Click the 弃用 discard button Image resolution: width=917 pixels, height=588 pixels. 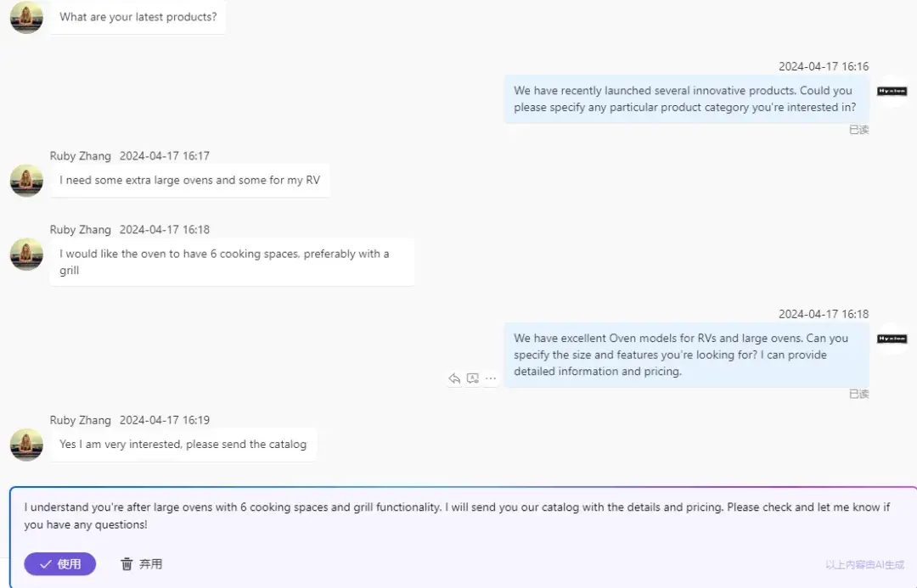coord(142,564)
